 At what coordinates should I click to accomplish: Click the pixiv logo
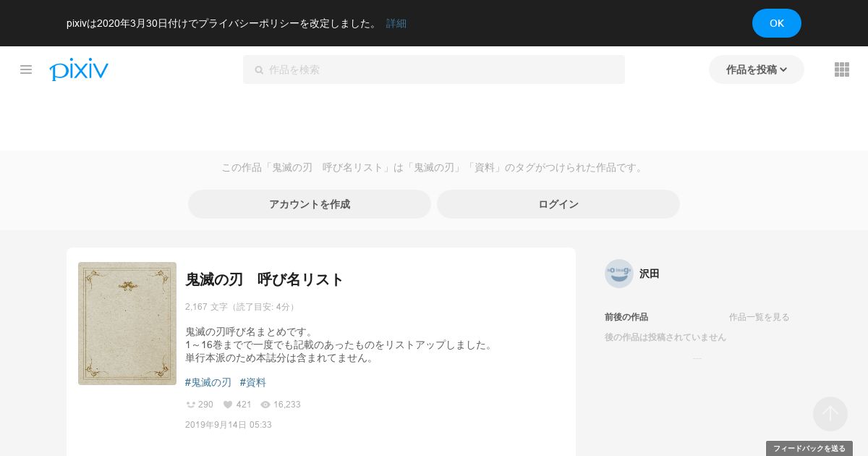click(x=79, y=69)
